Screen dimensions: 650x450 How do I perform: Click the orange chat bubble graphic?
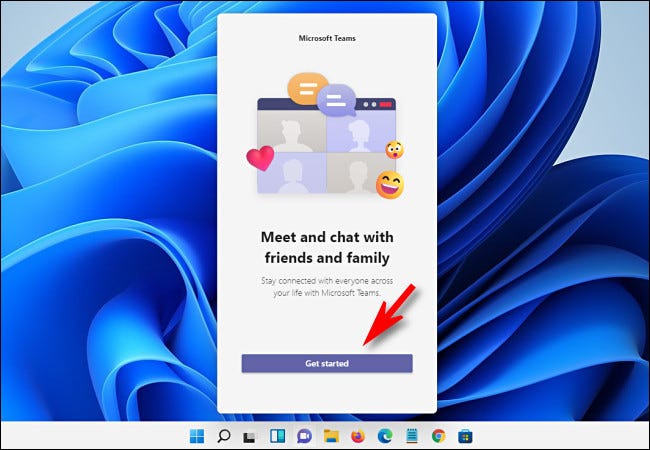click(x=302, y=88)
